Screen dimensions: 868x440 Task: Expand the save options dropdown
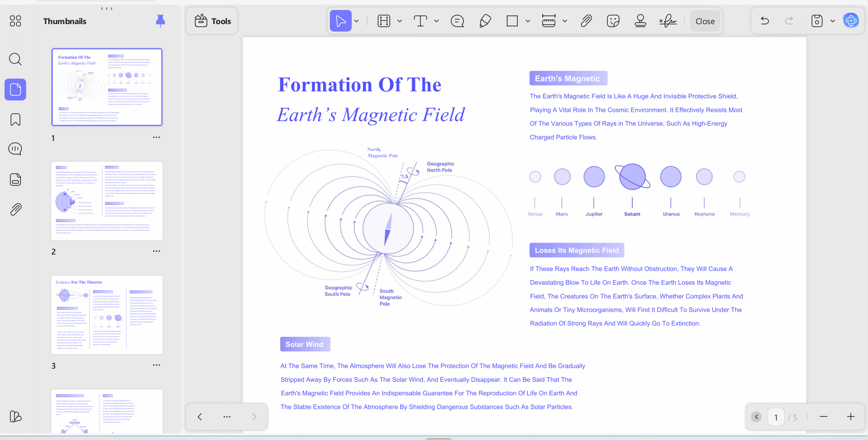click(x=833, y=21)
